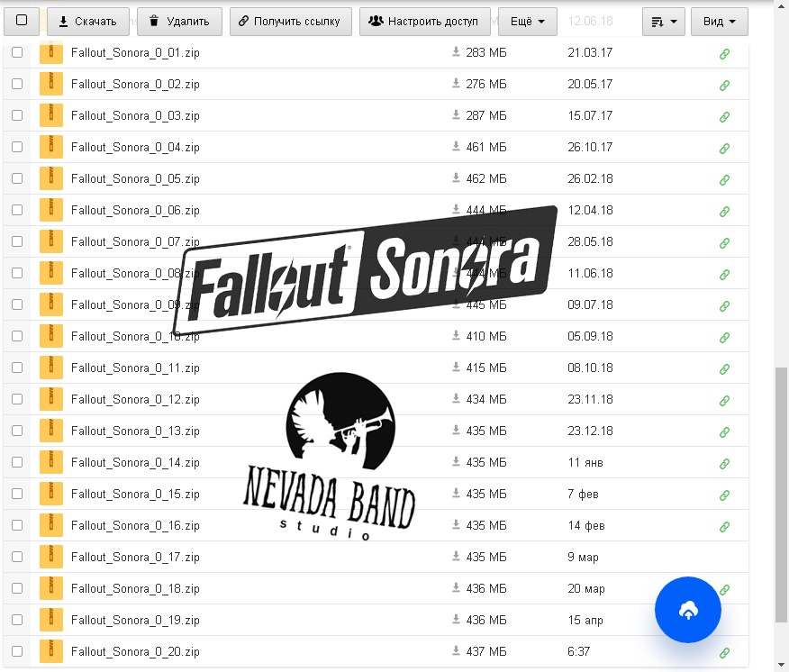The height and width of the screenshot is (672, 789).
Task: Click the date 23.11.18
Action: pos(590,399)
